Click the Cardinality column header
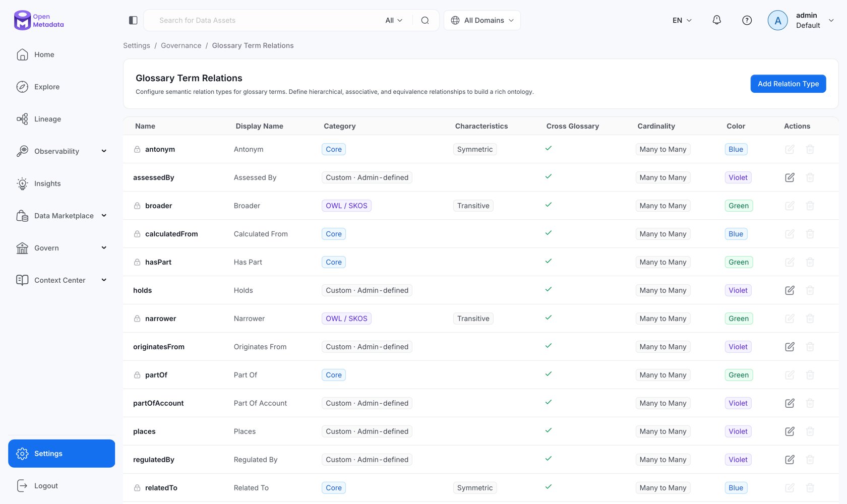 click(656, 126)
